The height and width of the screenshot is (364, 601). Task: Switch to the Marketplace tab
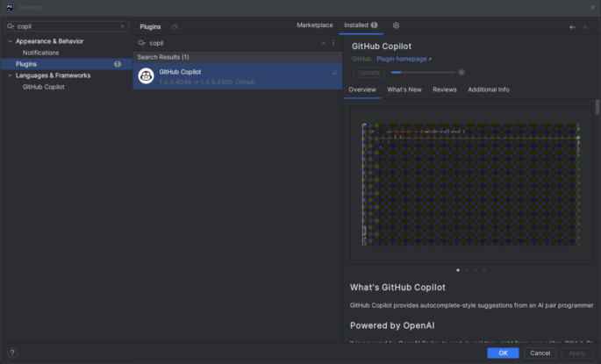pyautogui.click(x=315, y=25)
